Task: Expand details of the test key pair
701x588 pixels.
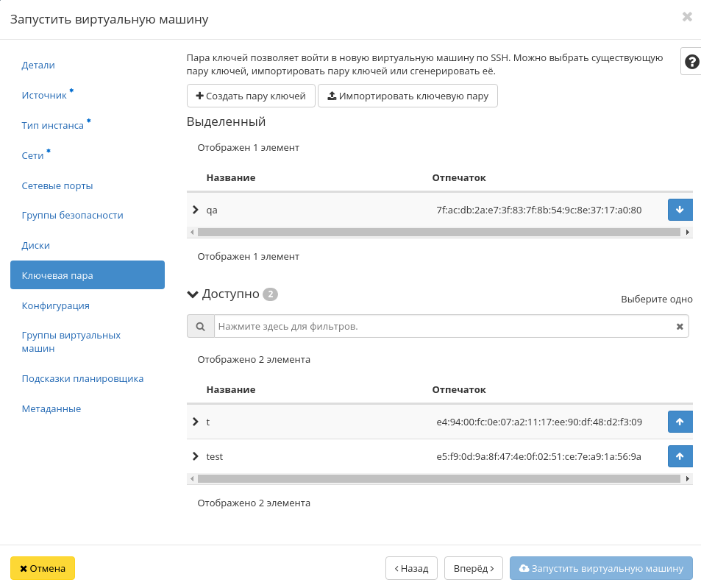Action: tap(195, 456)
